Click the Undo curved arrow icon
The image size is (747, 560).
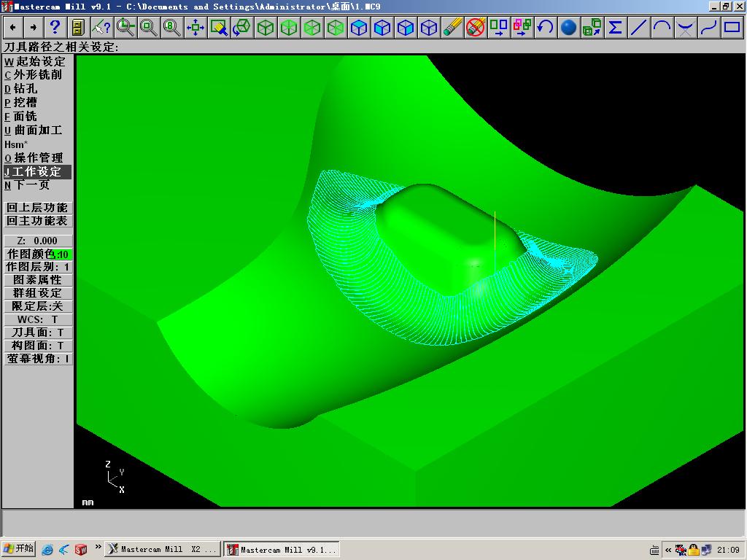click(x=546, y=27)
